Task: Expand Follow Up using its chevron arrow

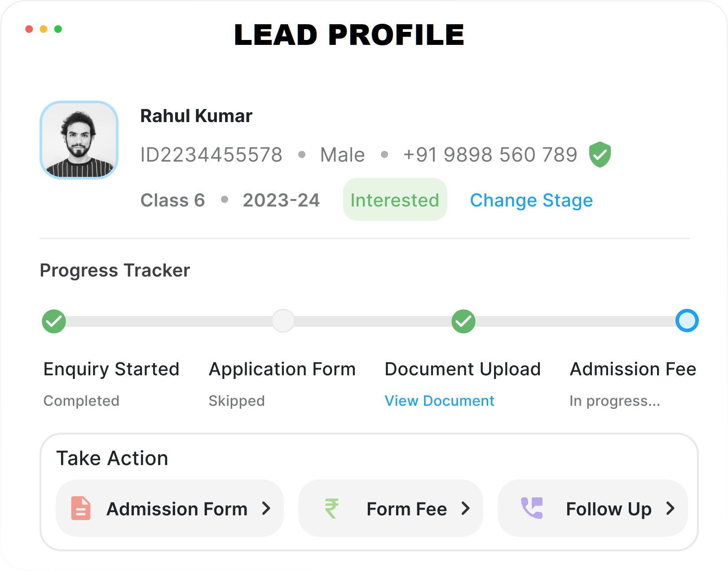Action: pyautogui.click(x=671, y=509)
